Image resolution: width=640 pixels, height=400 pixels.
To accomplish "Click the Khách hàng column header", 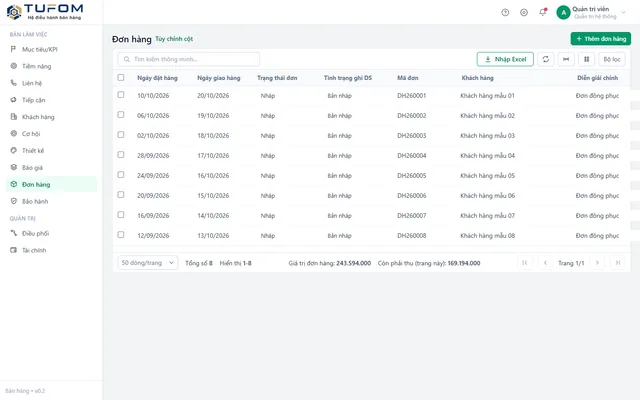I will point(477,78).
